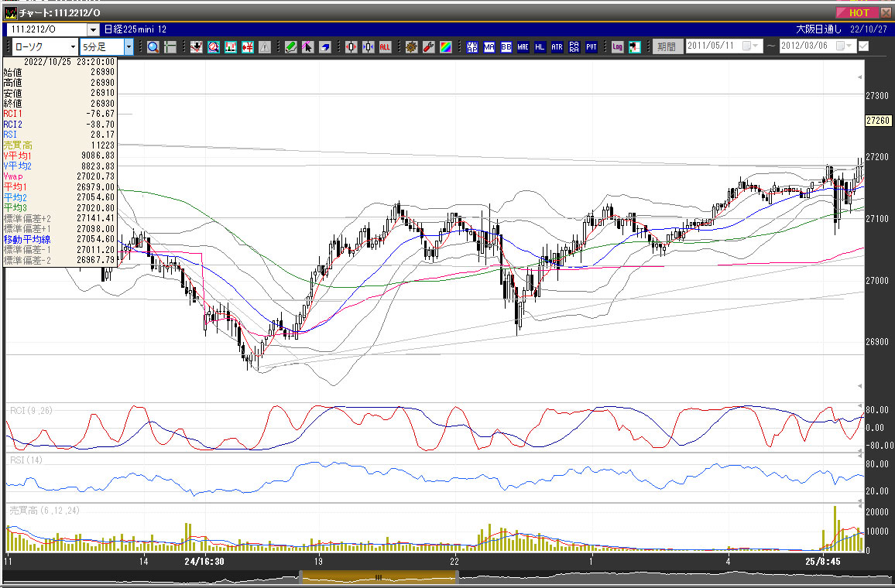Open the end date calendar dropdown
The image size is (895, 588).
click(844, 46)
